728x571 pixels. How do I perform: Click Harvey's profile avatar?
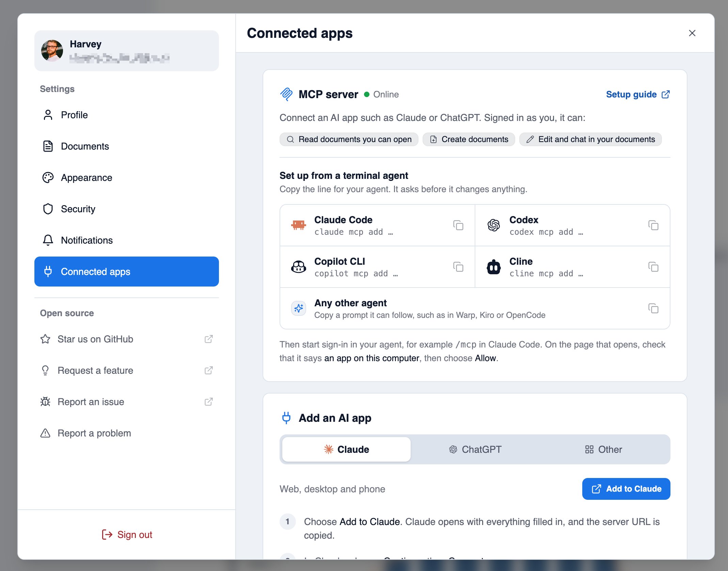(x=52, y=50)
